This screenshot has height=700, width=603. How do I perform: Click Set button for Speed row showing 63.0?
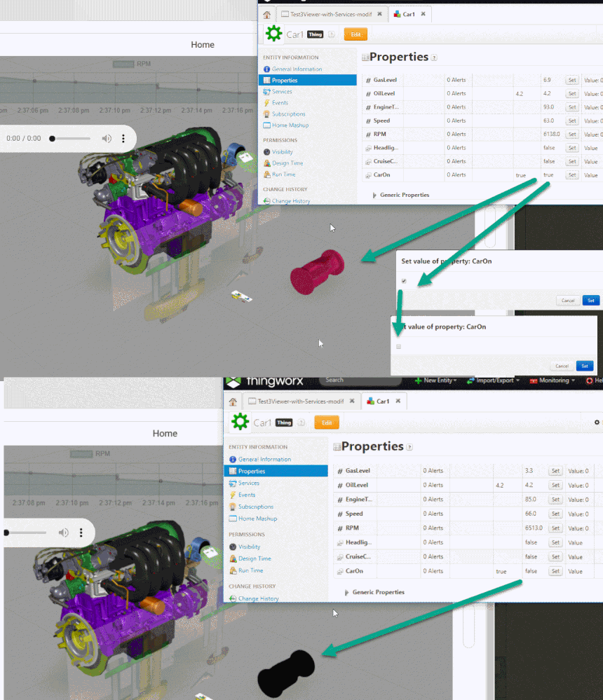click(x=572, y=121)
